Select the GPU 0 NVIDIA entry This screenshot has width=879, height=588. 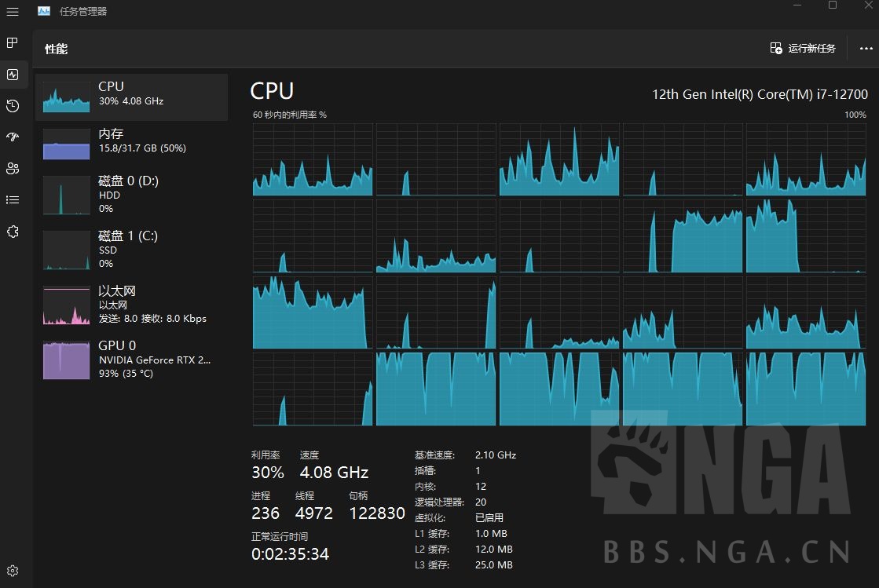point(131,360)
